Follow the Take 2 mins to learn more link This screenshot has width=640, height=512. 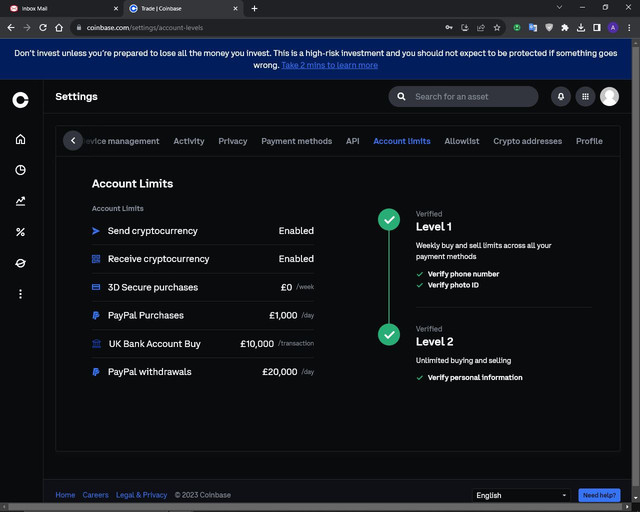[329, 65]
